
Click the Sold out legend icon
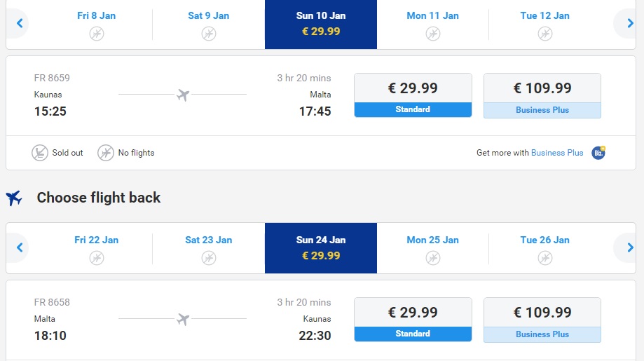pos(40,153)
